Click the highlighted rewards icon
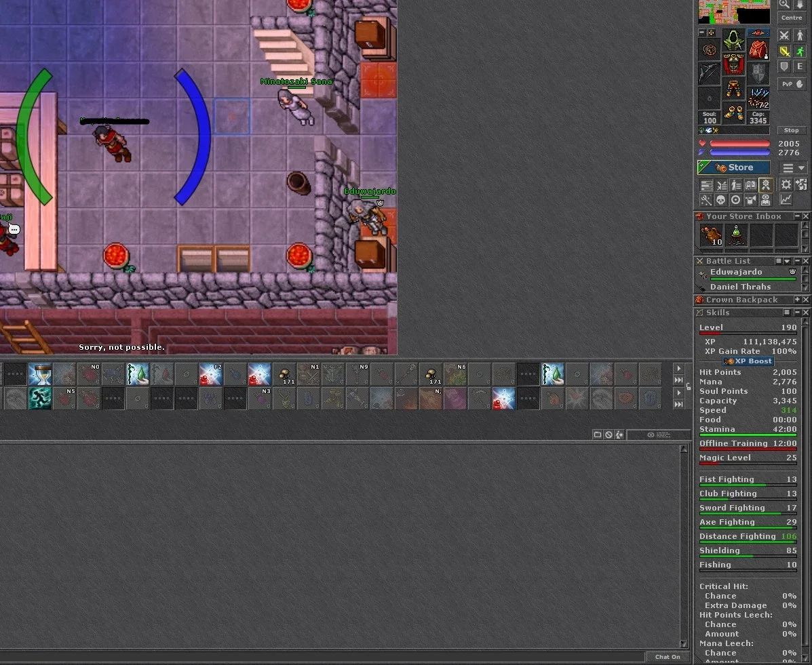Image resolution: width=812 pixels, height=665 pixels. pyautogui.click(x=765, y=185)
